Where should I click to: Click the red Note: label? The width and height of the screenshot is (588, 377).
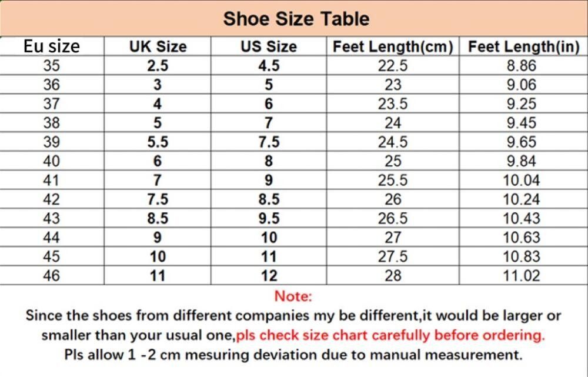click(293, 295)
